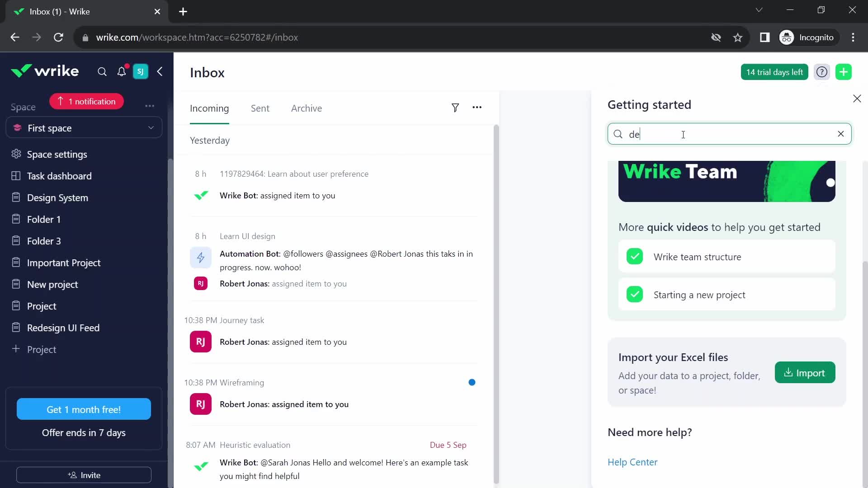The width and height of the screenshot is (868, 488).
Task: Click the search magnifier in Getting started
Action: [618, 134]
